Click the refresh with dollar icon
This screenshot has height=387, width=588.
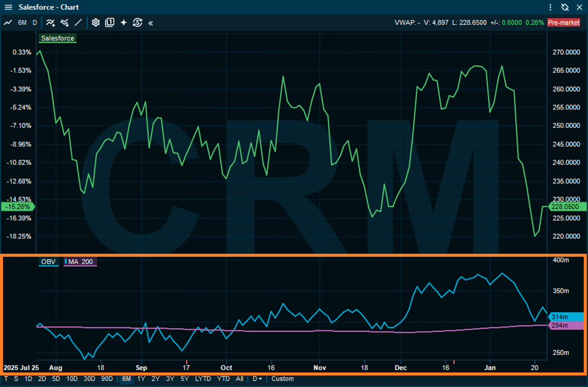pos(138,22)
